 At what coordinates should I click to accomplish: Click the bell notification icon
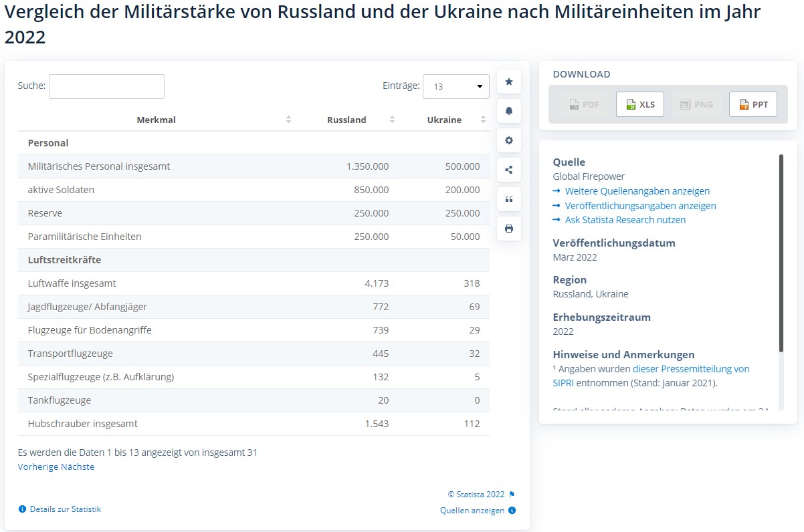click(509, 111)
